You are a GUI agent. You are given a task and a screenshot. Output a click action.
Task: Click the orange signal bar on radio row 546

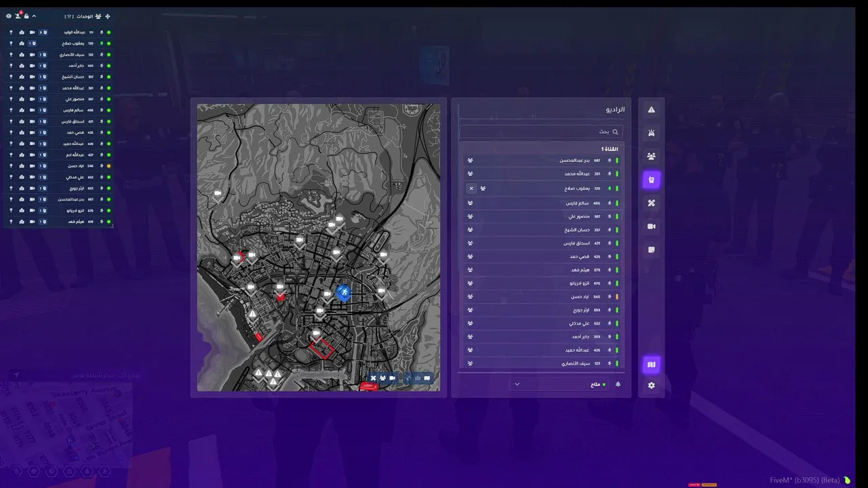click(617, 297)
